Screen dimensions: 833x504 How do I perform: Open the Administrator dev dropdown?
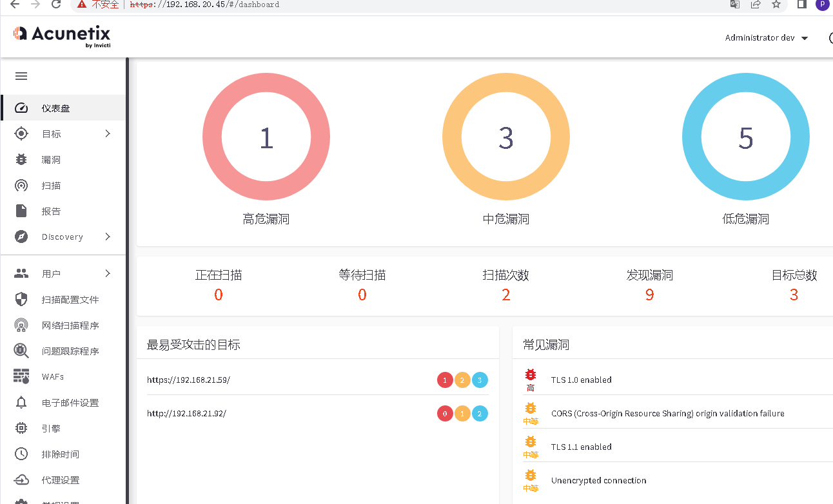767,38
